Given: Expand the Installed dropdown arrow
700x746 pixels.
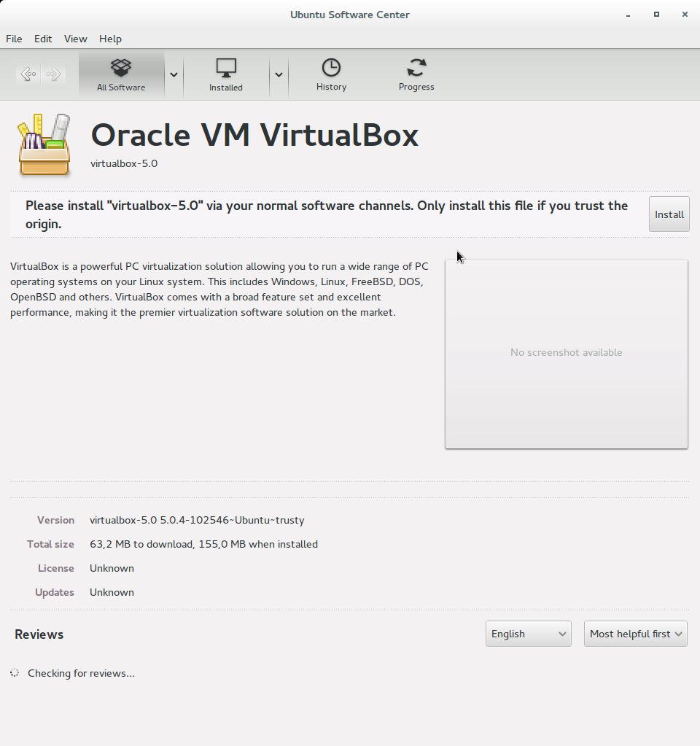Looking at the screenshot, I should coord(279,74).
